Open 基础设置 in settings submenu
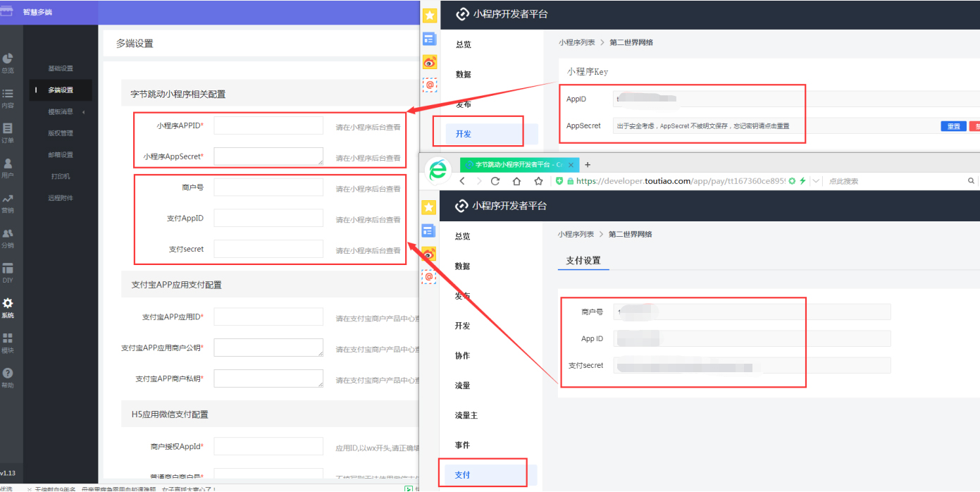 point(61,68)
